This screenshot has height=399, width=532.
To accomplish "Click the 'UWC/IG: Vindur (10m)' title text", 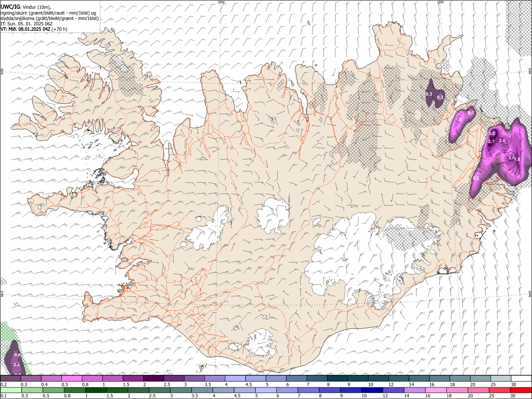I will point(26,7).
